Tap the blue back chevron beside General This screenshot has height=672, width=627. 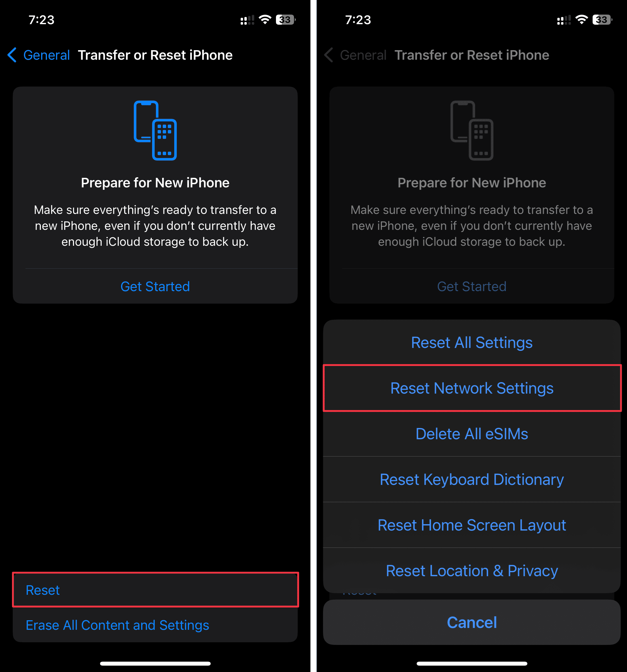[12, 55]
